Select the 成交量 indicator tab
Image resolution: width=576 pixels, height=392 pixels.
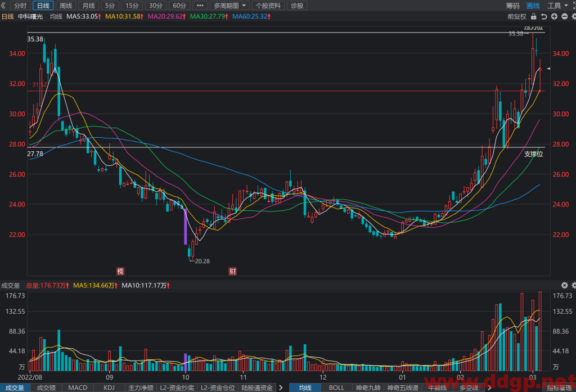[x=15, y=388]
